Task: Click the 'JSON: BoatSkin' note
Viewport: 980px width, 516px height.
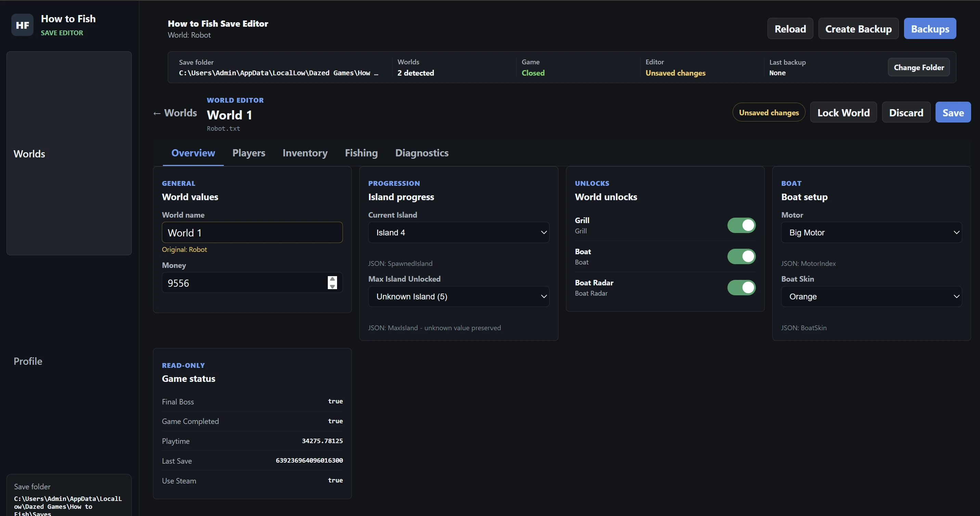Action: 803,328
